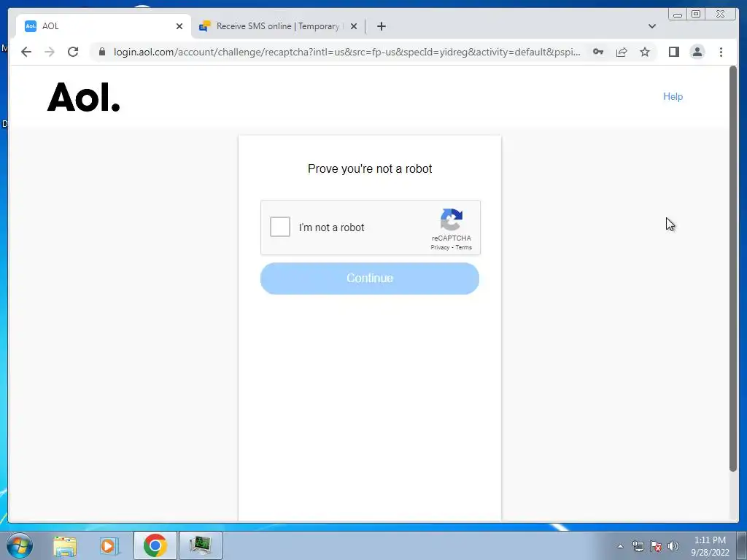Close the AOL tab
The image size is (747, 560).
coord(179,26)
